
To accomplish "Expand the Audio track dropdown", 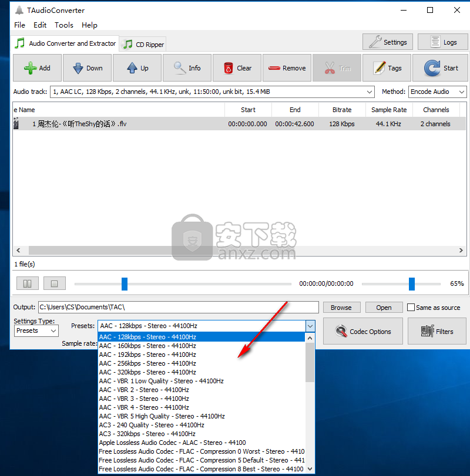I will tap(369, 92).
